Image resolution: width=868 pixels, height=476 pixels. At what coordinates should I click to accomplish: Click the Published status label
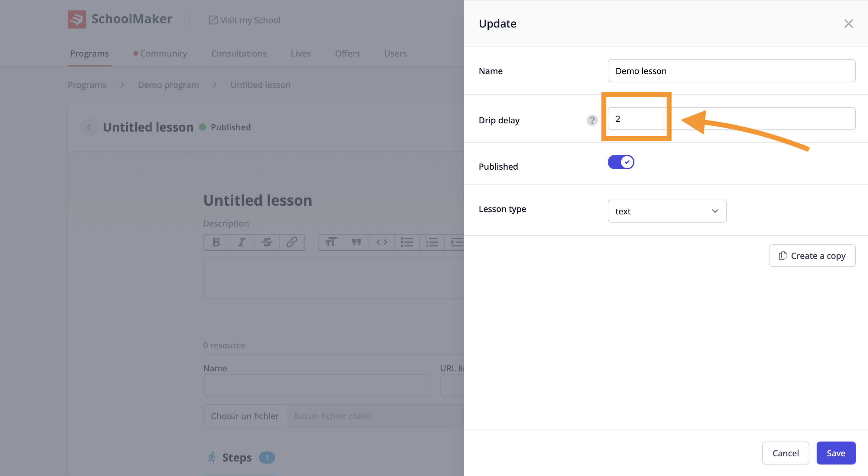[x=231, y=127]
